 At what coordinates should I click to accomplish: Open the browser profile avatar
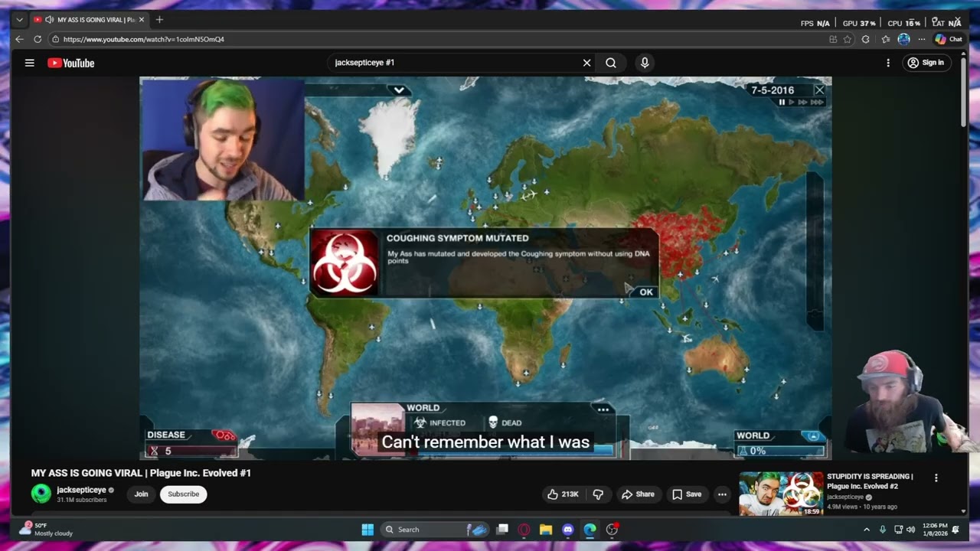(x=904, y=39)
